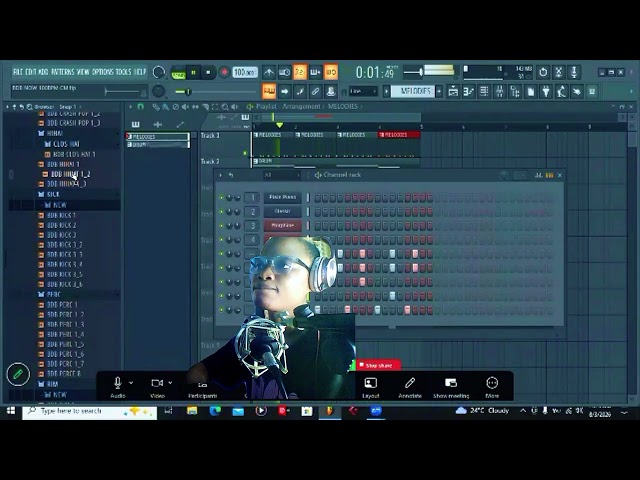Click the Zoom app icon in the taskbar
The height and width of the screenshot is (480, 640).
point(376,411)
